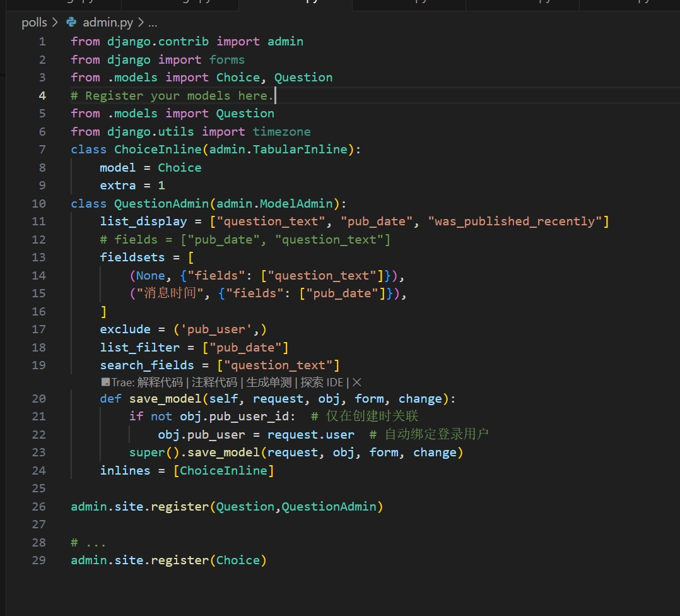Image resolution: width=680 pixels, height=616 pixels.
Task: Click 'admin.ModelAdmin' base class
Action: pyautogui.click(x=274, y=203)
